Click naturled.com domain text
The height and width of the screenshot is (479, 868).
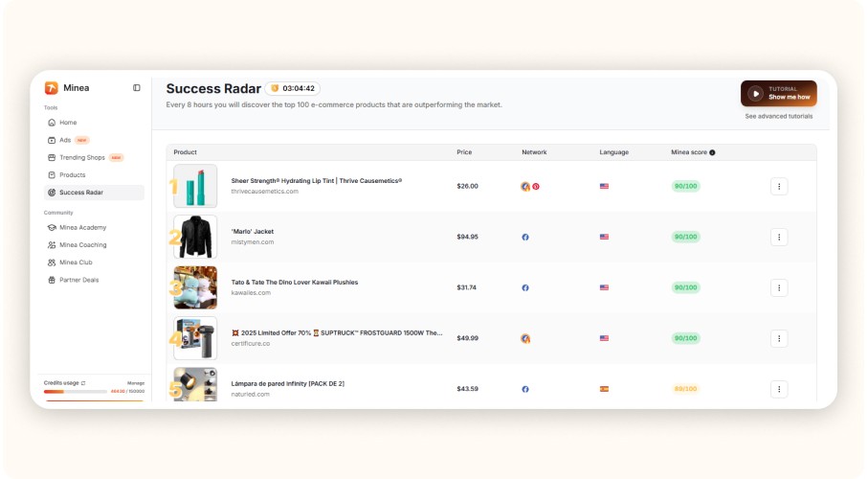point(250,394)
